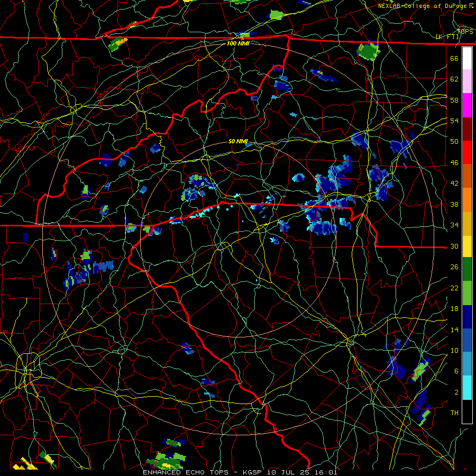Click the bright yellow legend swatch
This screenshot has height=476, width=476.
coord(467,246)
